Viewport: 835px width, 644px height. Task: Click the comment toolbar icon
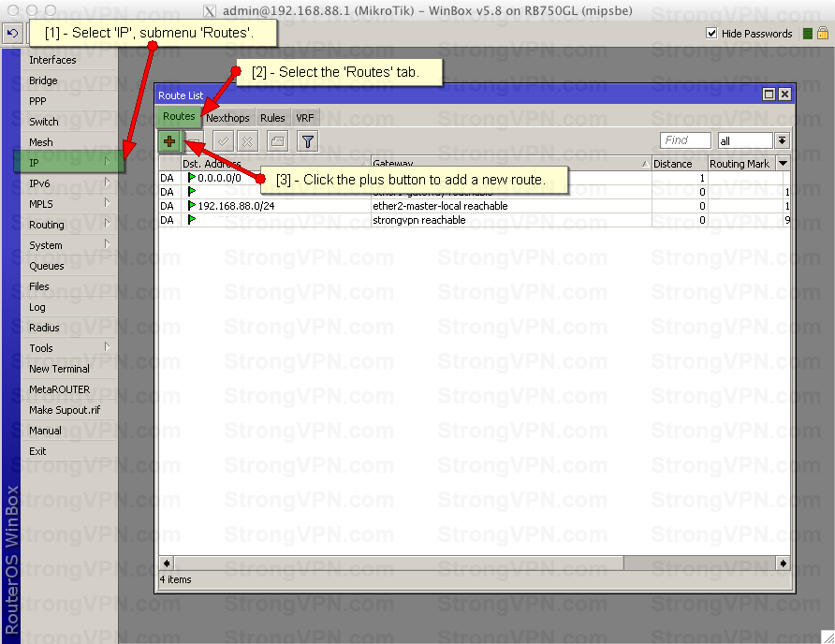(x=276, y=141)
